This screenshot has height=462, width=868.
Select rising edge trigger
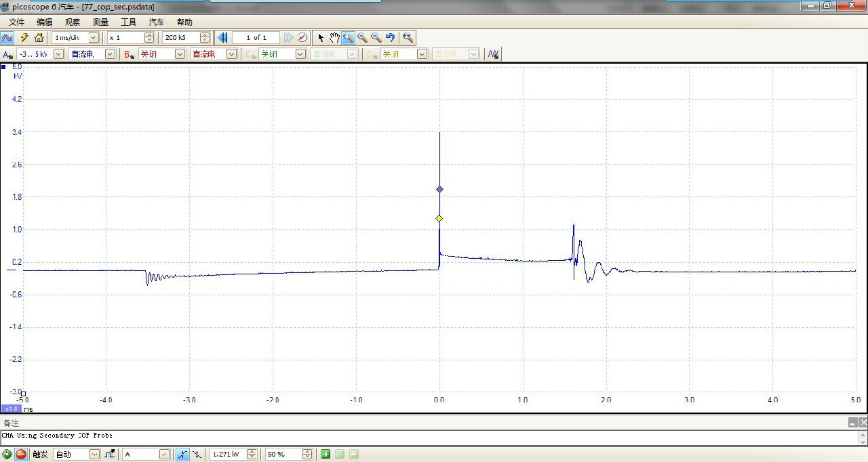pyautogui.click(x=182, y=454)
